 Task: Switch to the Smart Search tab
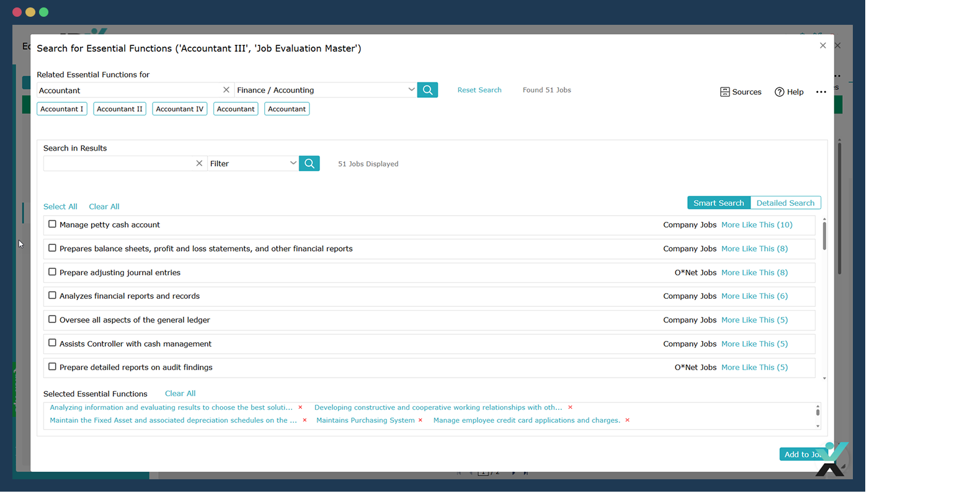click(718, 203)
